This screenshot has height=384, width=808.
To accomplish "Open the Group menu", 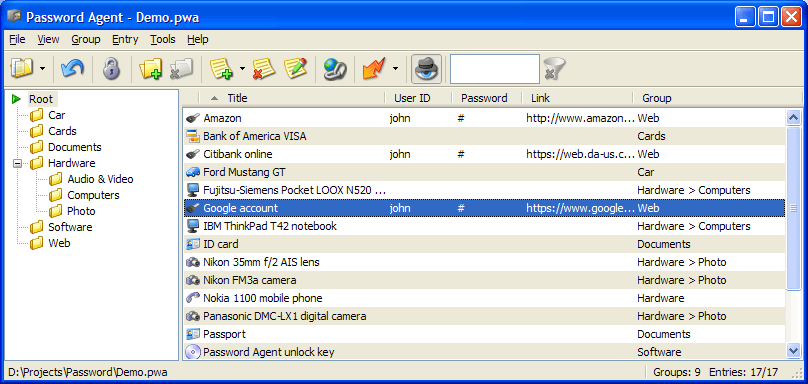I will pos(86,39).
